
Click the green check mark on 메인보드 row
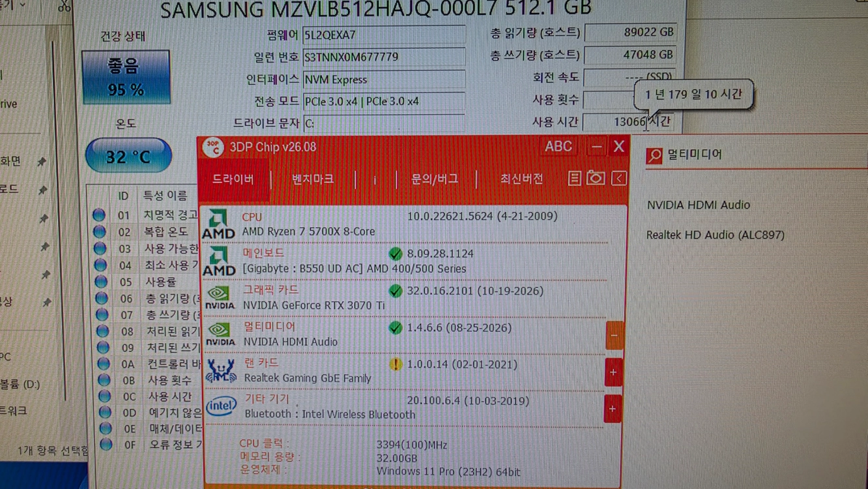pyautogui.click(x=395, y=254)
